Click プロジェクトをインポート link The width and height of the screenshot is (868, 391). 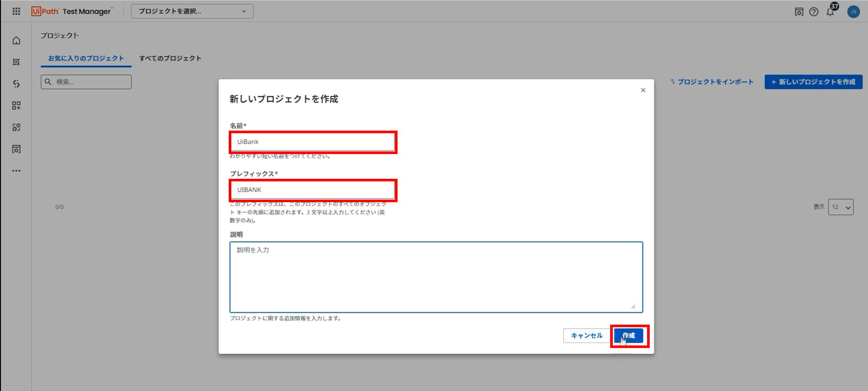712,82
